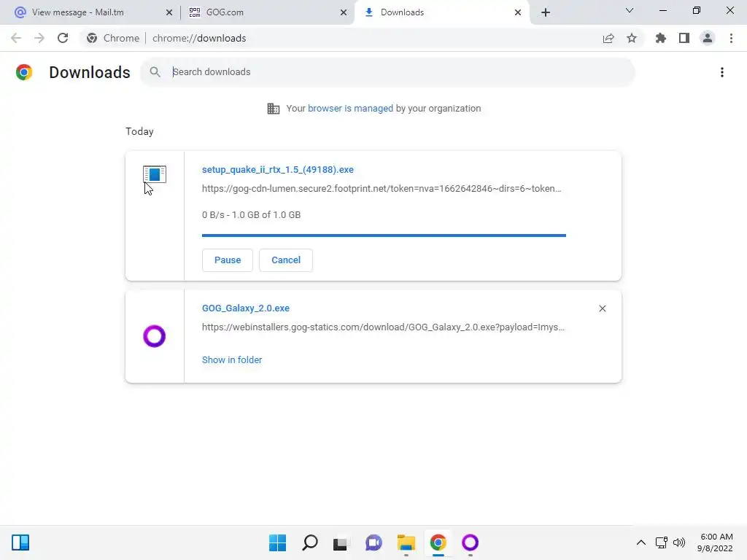Click the Chrome site info chip
The width and height of the screenshot is (747, 560).
click(113, 38)
